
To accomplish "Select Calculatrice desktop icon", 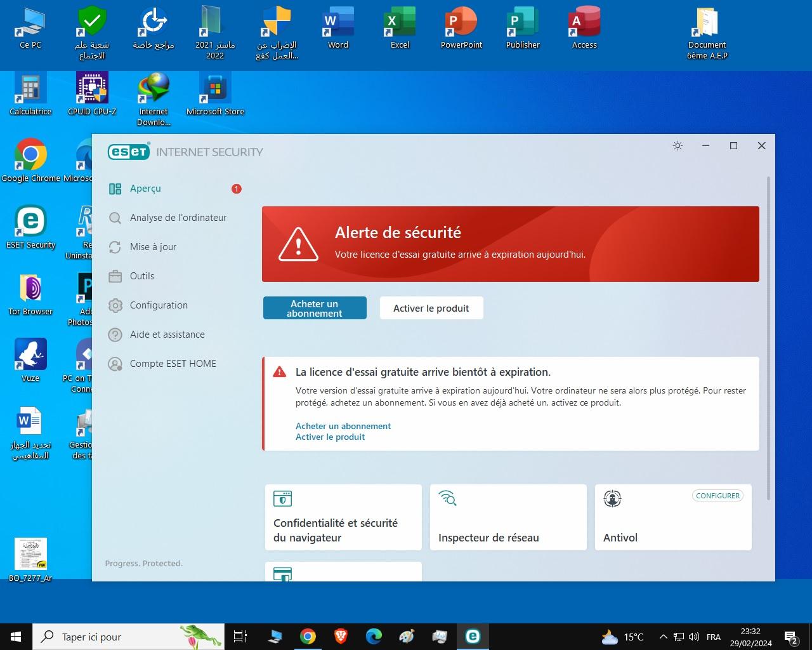I will [x=30, y=94].
